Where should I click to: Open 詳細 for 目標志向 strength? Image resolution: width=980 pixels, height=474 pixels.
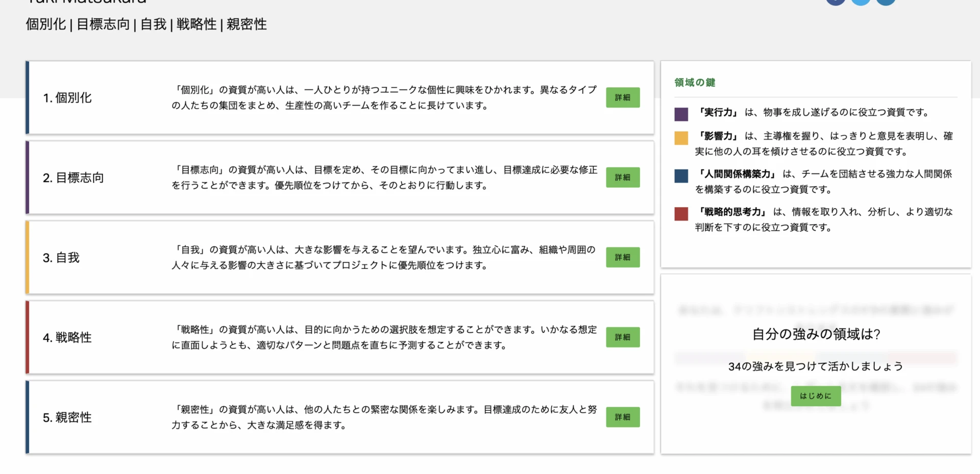point(623,177)
